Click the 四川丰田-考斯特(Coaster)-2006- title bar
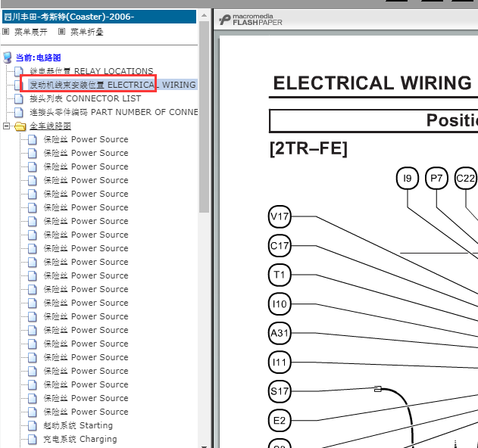Image resolution: width=478 pixels, height=448 pixels. click(99, 17)
